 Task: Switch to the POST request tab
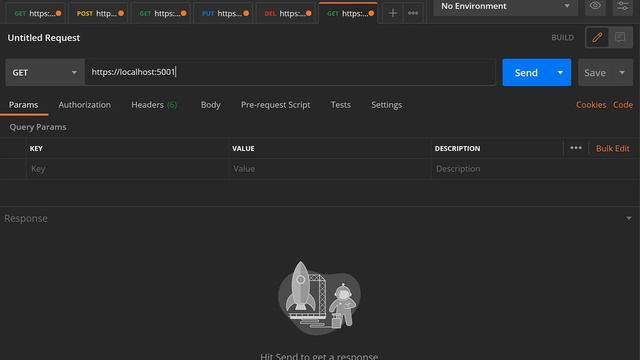pos(99,13)
